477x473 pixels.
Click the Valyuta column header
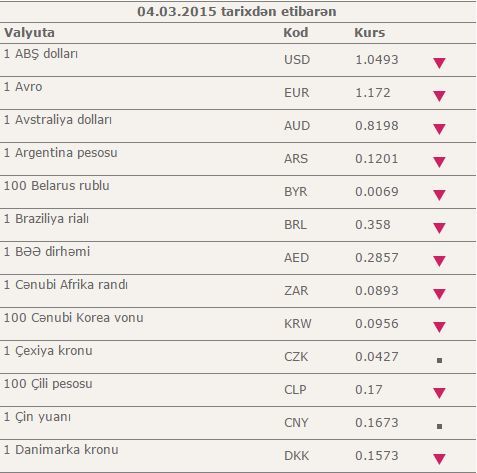point(29,33)
